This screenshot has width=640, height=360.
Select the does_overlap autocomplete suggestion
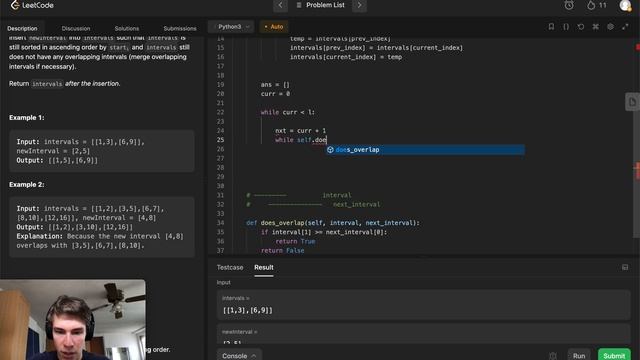click(x=425, y=150)
